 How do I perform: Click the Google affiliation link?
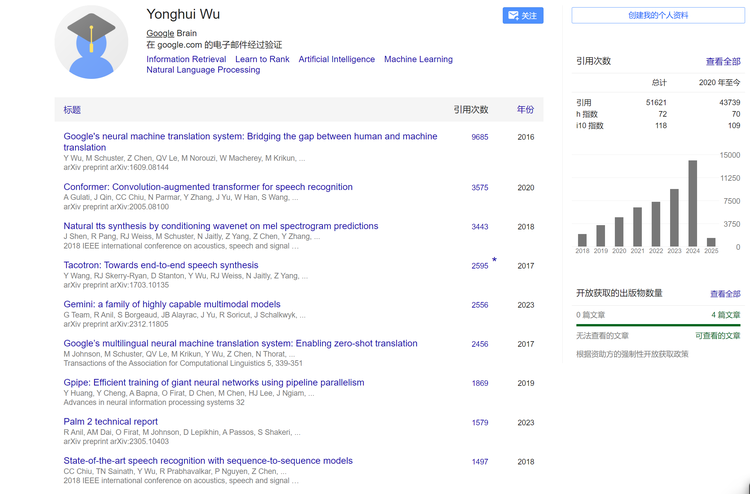click(160, 33)
